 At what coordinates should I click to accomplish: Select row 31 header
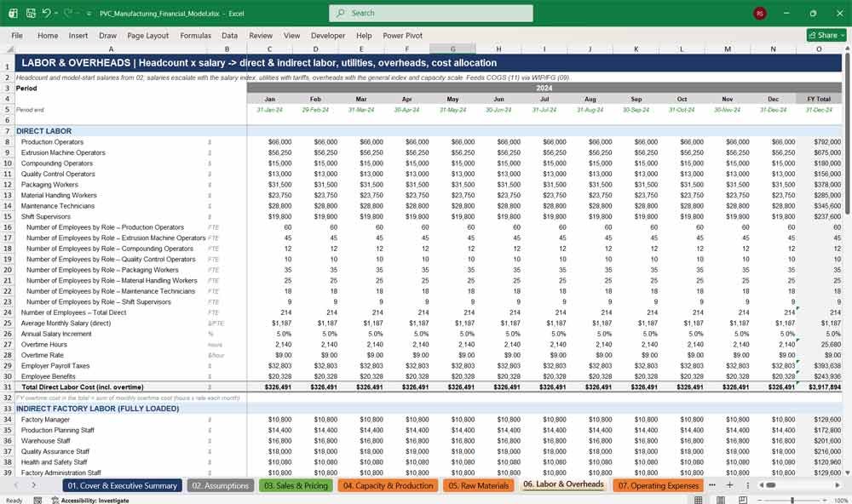click(8, 387)
